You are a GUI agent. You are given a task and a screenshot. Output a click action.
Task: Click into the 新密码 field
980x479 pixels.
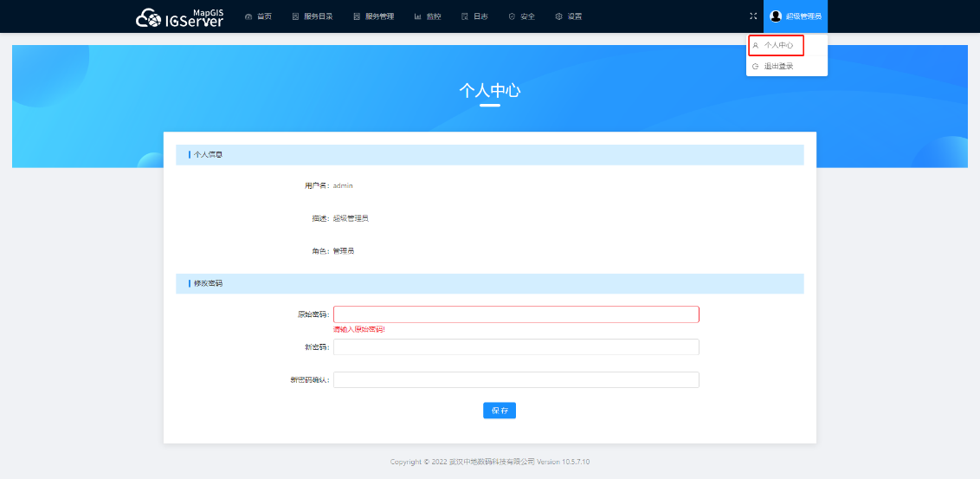(516, 347)
